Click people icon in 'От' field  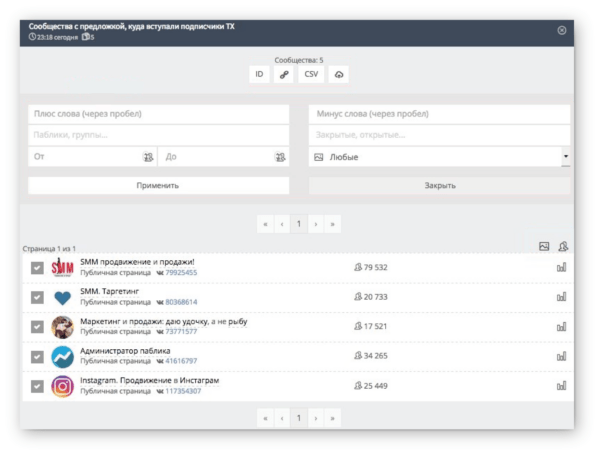148,157
